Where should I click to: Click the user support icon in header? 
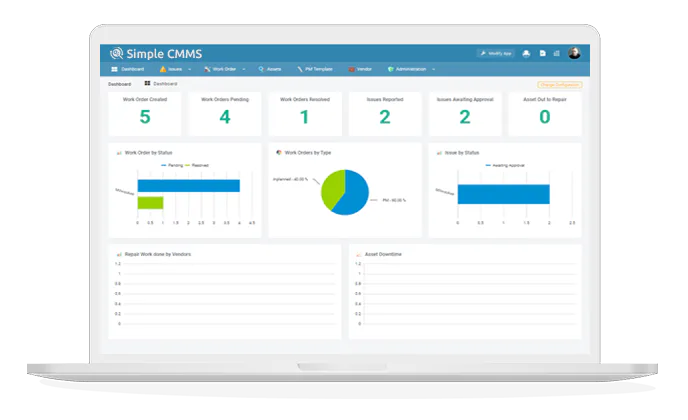526,54
